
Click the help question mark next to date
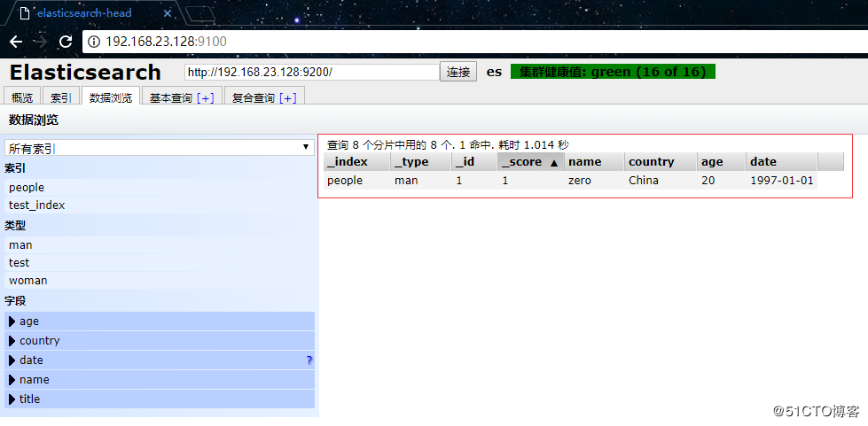click(309, 360)
